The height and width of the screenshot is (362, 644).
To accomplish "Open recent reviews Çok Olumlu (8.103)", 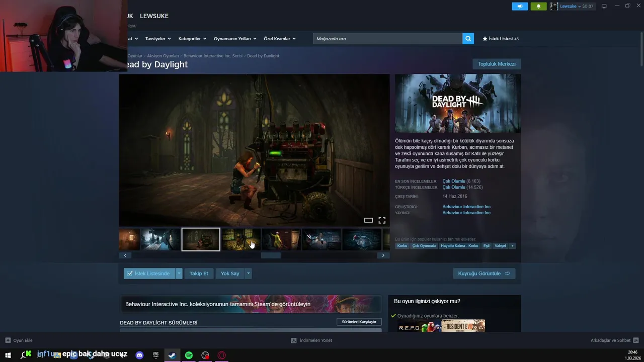I will click(x=461, y=181).
